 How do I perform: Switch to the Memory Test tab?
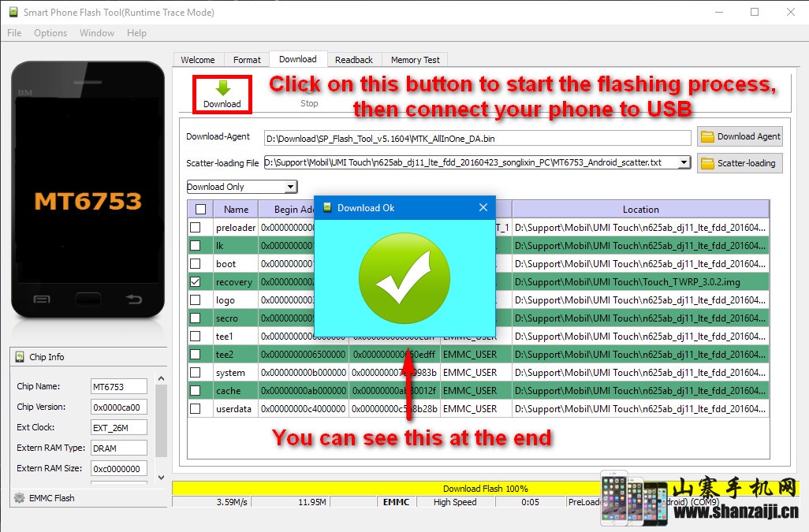click(416, 60)
